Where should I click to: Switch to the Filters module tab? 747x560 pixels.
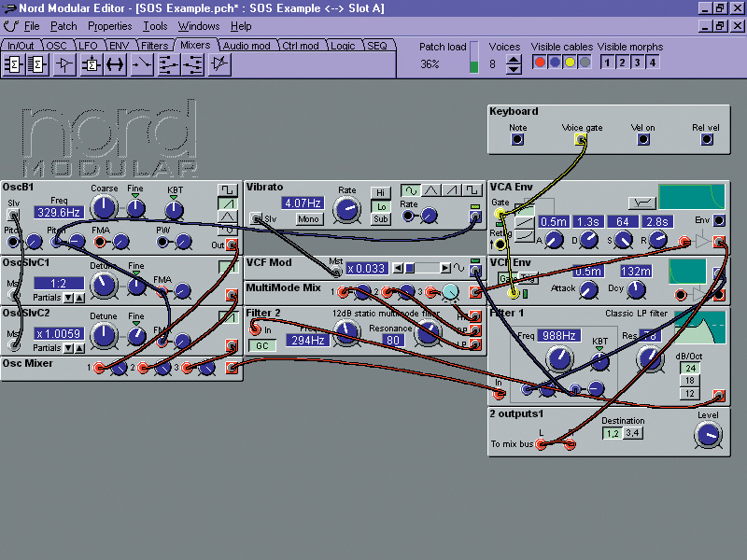pos(154,46)
